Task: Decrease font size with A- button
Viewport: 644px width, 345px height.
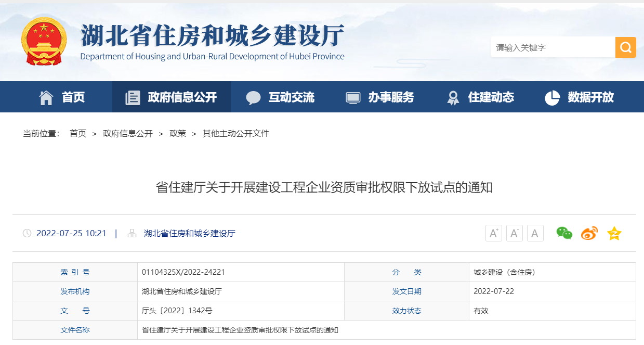Action: pos(515,233)
